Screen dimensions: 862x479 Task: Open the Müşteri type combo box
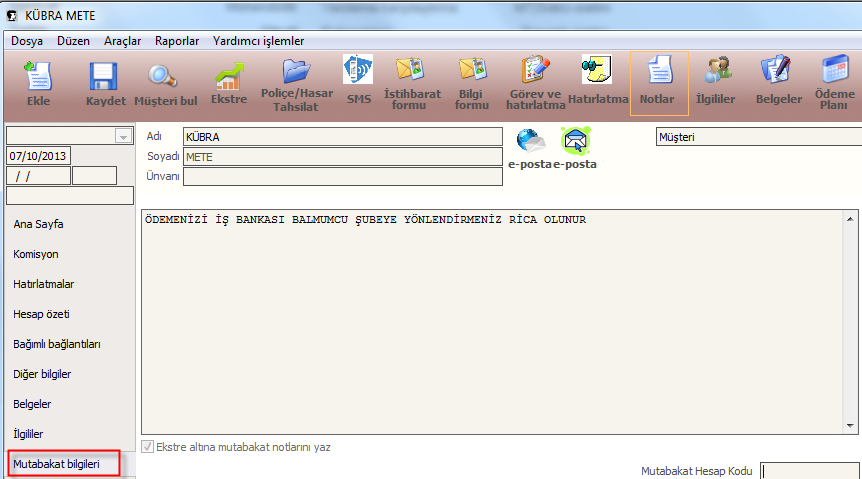[756, 136]
